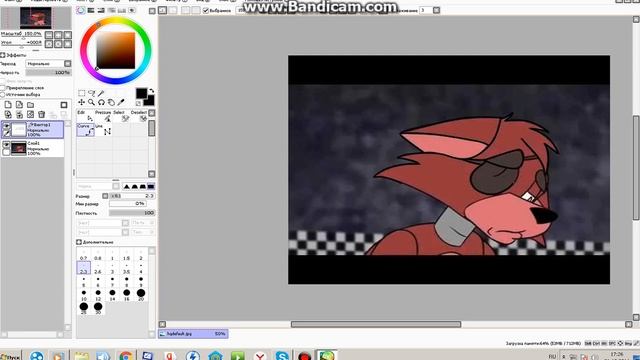Viewport: 640px width, 360px height.
Task: Click the brush density 100 slider
Action: click(x=132, y=213)
